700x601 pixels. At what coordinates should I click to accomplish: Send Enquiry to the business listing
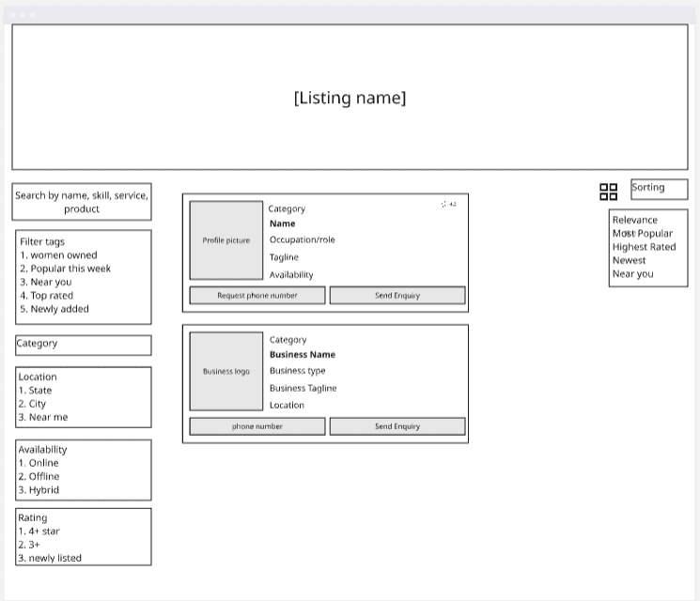[397, 426]
